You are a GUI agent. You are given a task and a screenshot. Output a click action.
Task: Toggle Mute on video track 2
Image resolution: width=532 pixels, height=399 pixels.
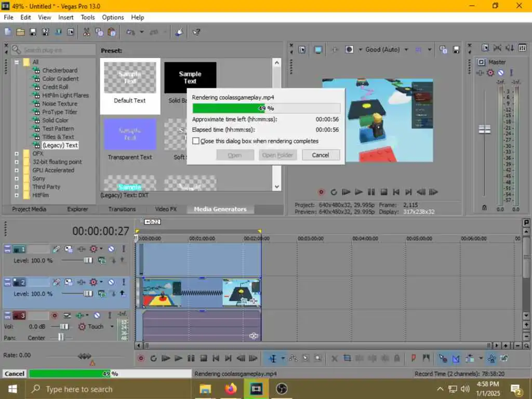(111, 282)
